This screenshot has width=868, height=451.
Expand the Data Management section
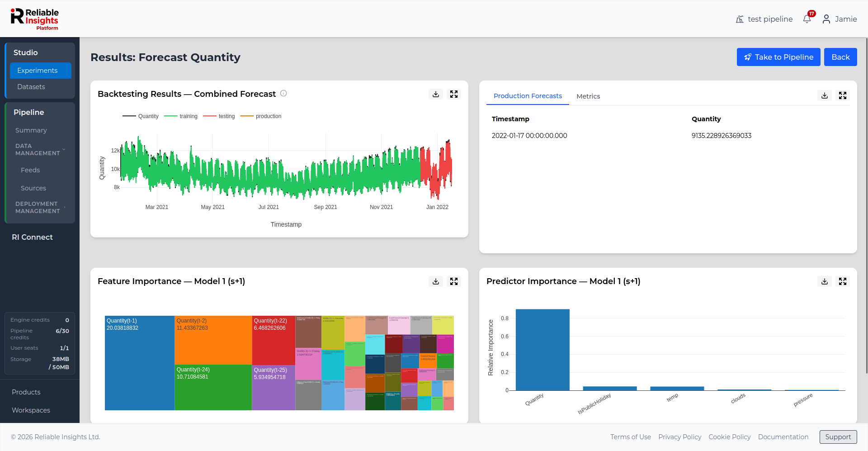[x=40, y=150]
